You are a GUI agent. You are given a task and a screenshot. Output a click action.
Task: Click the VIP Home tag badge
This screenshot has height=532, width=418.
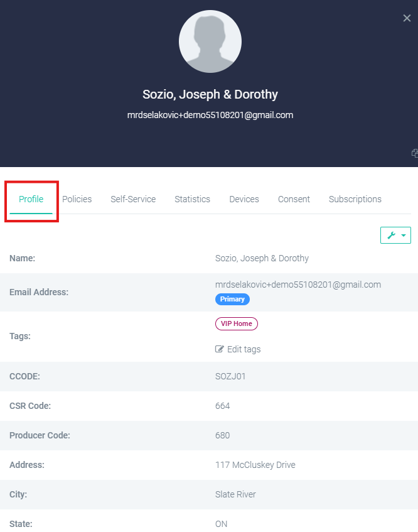pos(236,323)
